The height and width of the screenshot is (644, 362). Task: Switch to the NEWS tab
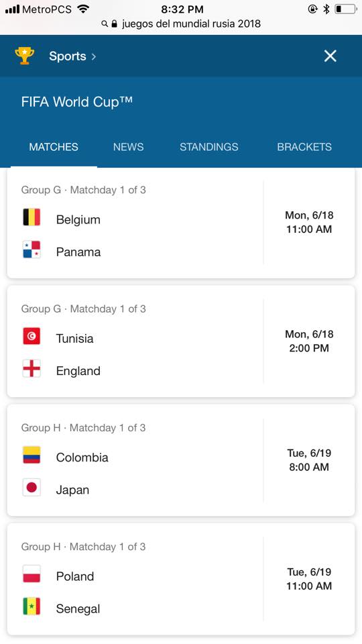[129, 147]
